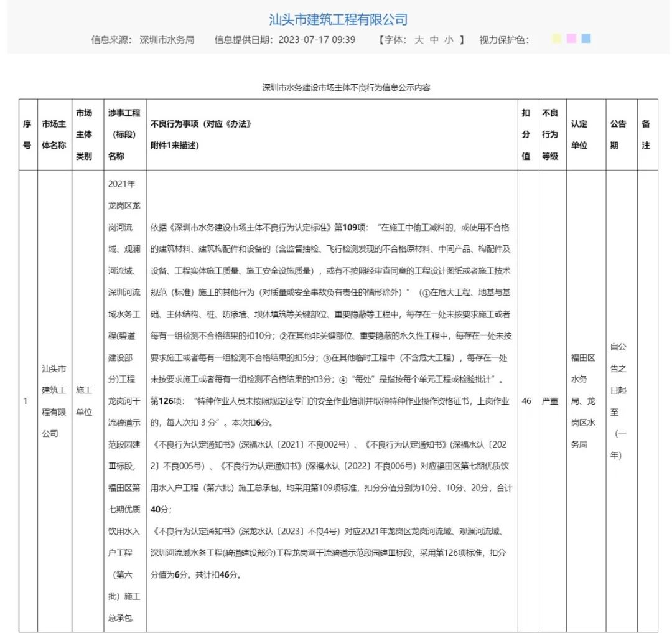672x633 pixels.
Task: Click the source text 深圳市水务局
Action: pos(167,40)
